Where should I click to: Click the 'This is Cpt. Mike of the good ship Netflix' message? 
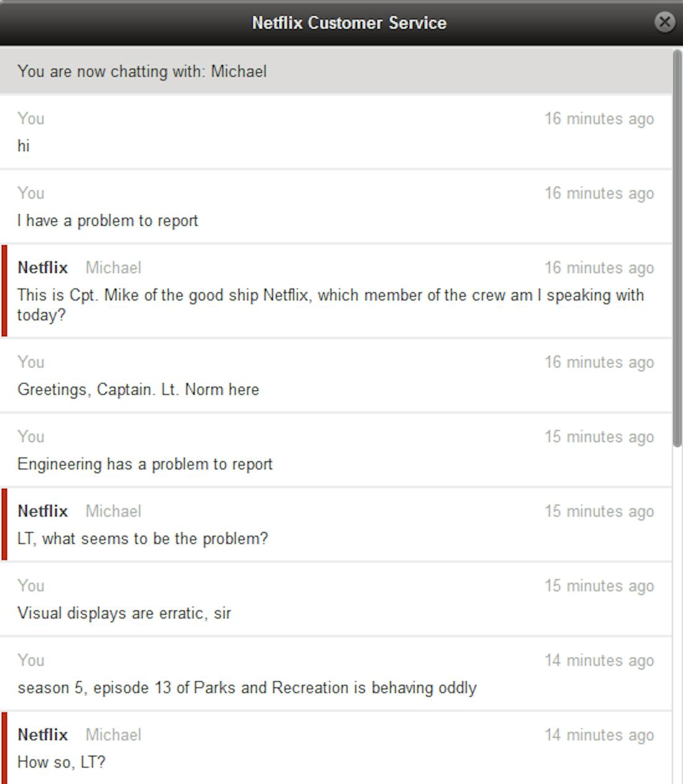point(330,305)
